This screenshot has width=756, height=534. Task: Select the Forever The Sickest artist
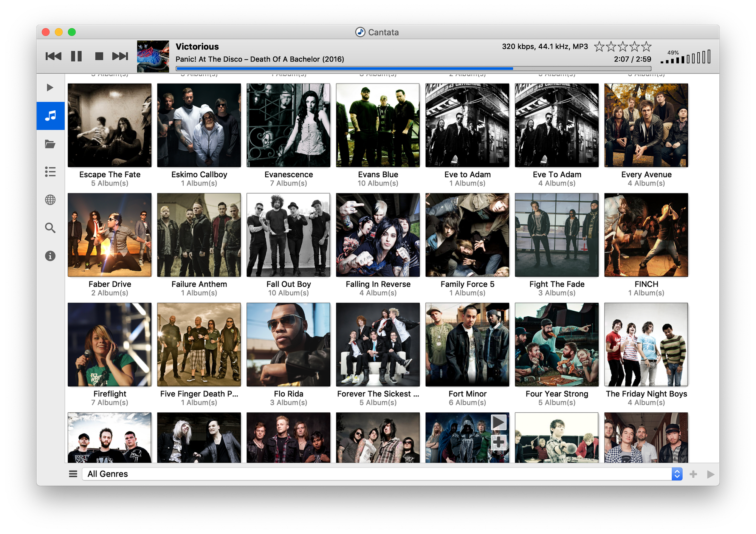[378, 354]
